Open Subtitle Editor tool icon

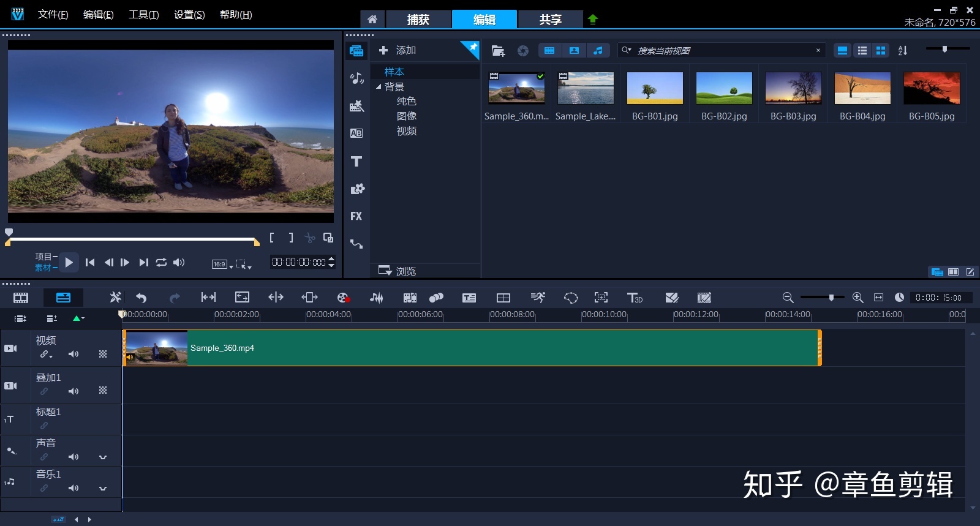point(469,298)
